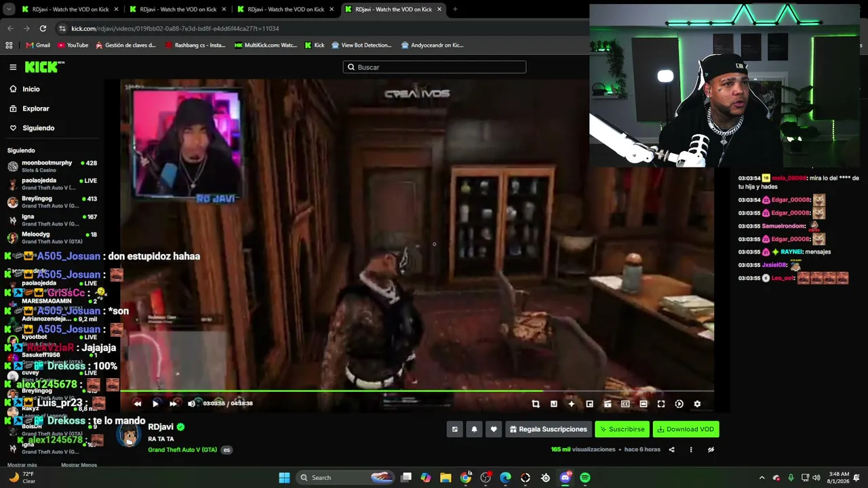This screenshot has width=868, height=488.
Task: Click the RDjavi streamer avatar
Action: tap(128, 434)
